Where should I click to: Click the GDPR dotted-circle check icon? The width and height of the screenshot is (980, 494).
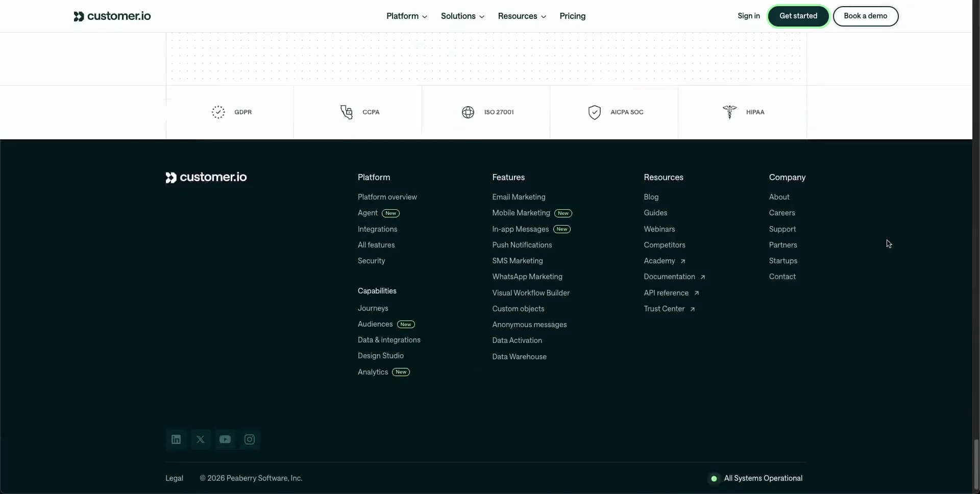coord(218,112)
